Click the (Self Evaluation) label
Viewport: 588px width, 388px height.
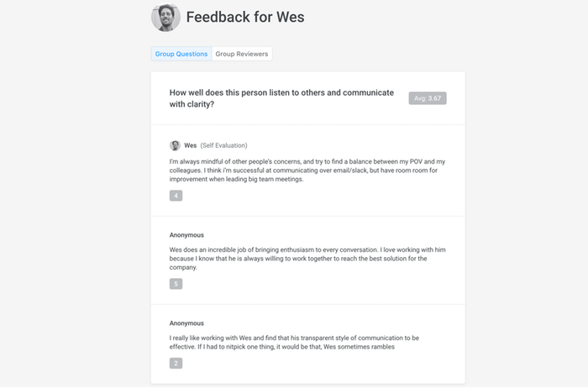(224, 145)
